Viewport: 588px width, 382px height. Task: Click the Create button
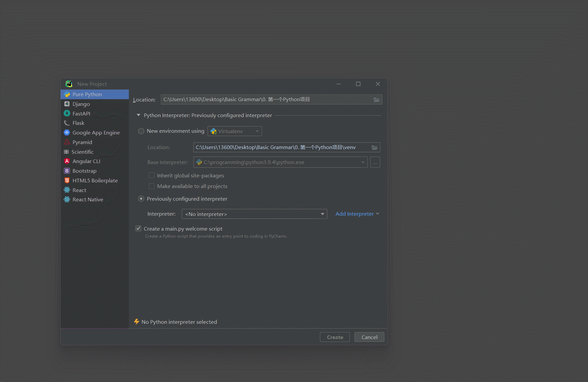coord(335,337)
